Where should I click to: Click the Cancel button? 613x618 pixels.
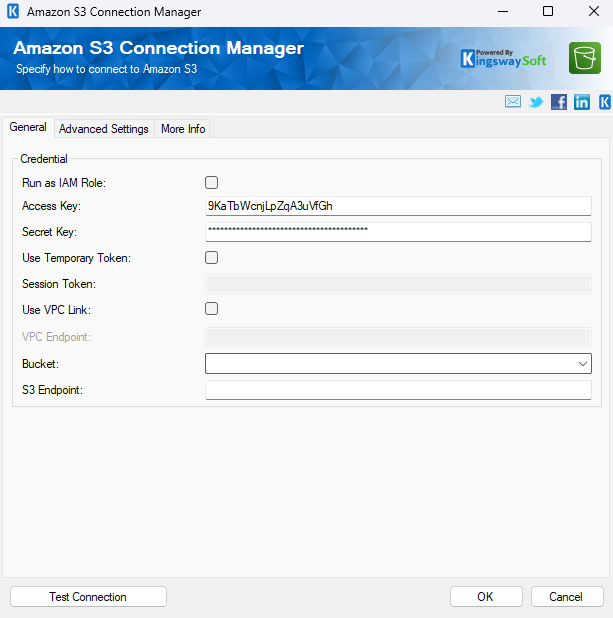click(567, 597)
